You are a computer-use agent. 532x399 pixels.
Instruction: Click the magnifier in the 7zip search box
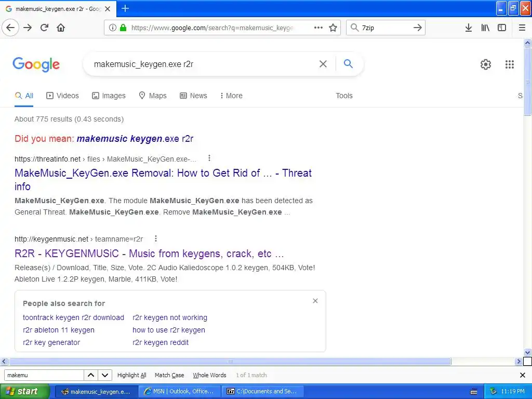point(354,28)
